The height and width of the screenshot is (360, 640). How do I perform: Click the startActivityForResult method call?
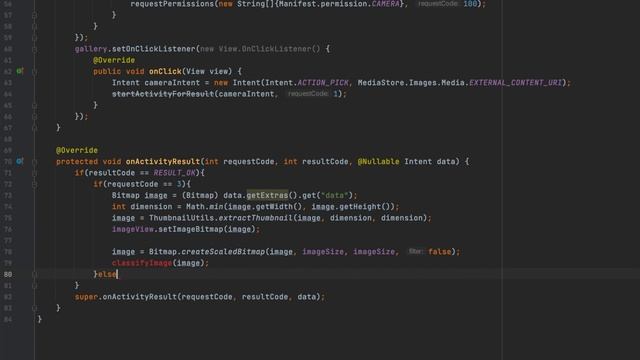pos(163,94)
